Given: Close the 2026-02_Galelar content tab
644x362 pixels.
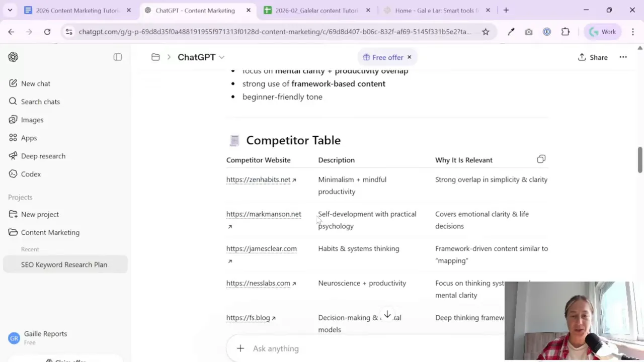Looking at the screenshot, I should pos(368,10).
